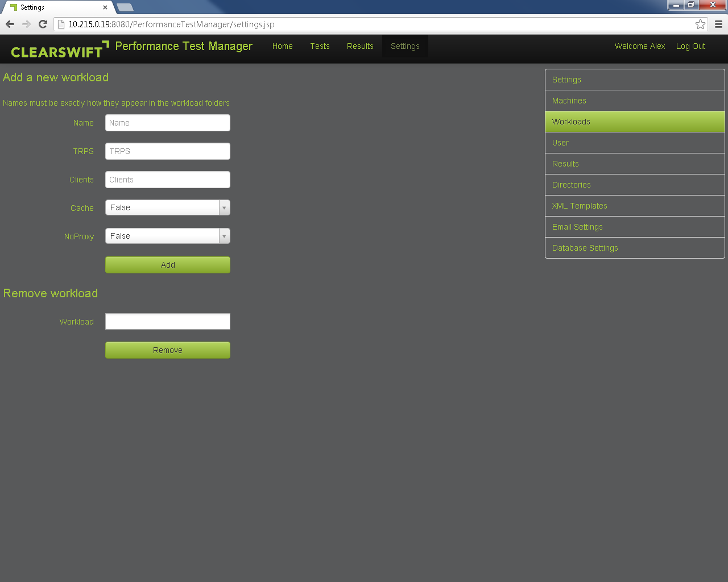The image size is (728, 582).
Task: Click into the TRPS text field
Action: (x=167, y=151)
